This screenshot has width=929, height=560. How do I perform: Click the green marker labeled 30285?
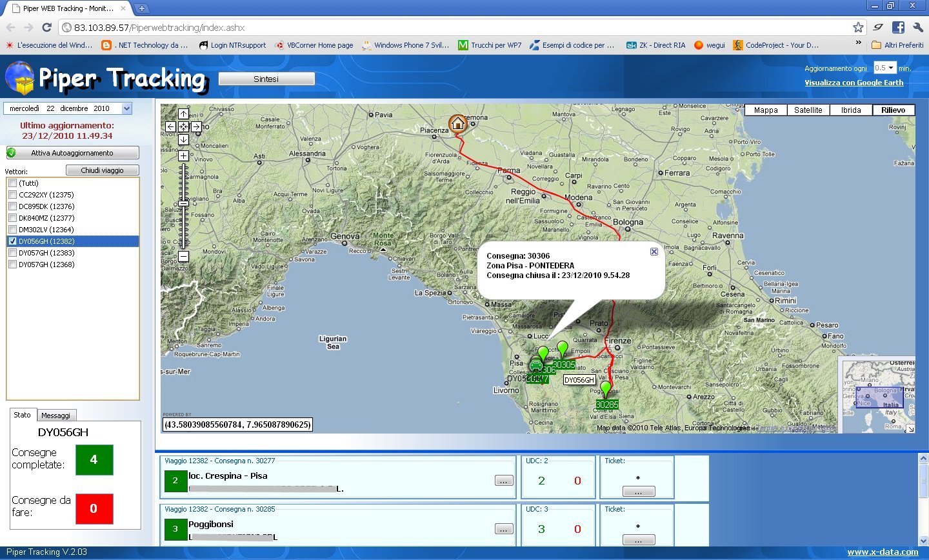coord(605,389)
